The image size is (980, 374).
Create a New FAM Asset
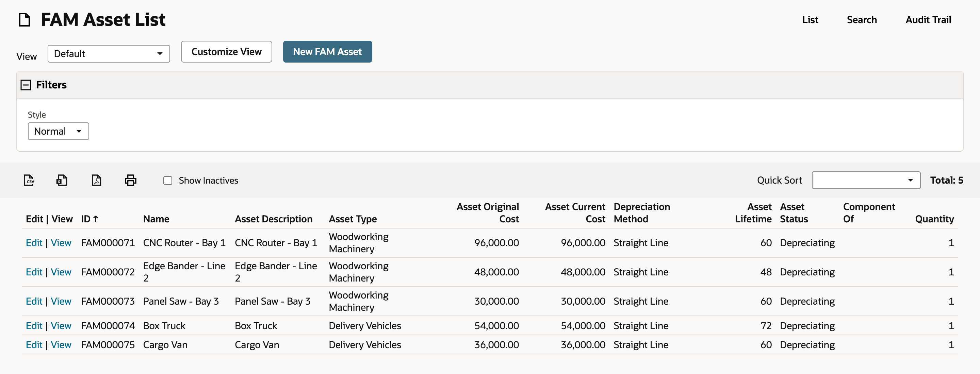tap(327, 52)
